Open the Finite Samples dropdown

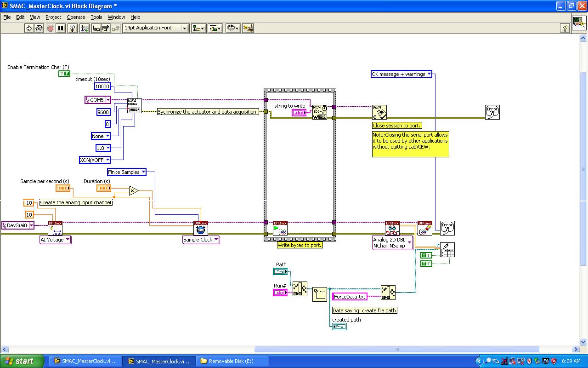pyautogui.click(x=127, y=172)
